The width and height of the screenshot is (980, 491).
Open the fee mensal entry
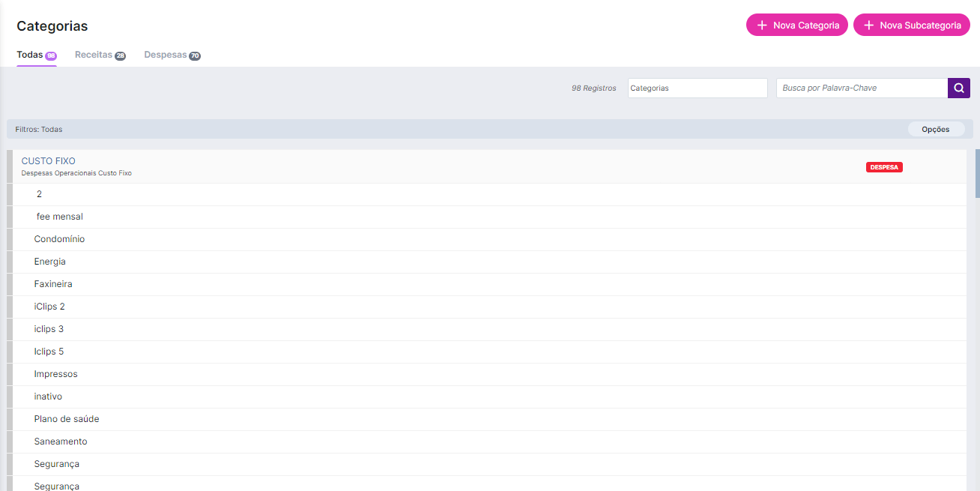(x=60, y=216)
